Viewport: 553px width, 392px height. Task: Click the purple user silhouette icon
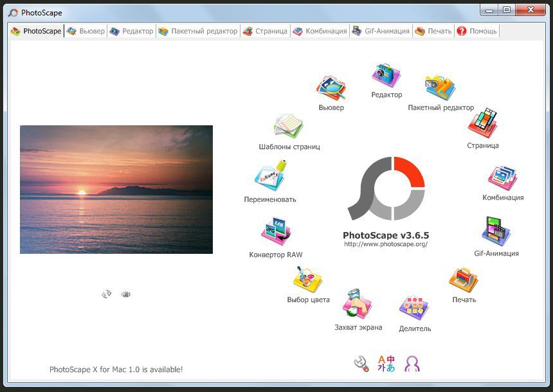coord(412,364)
